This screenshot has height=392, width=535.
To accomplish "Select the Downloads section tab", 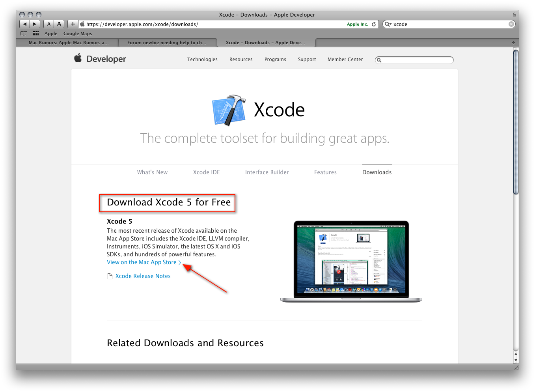I will pos(377,172).
